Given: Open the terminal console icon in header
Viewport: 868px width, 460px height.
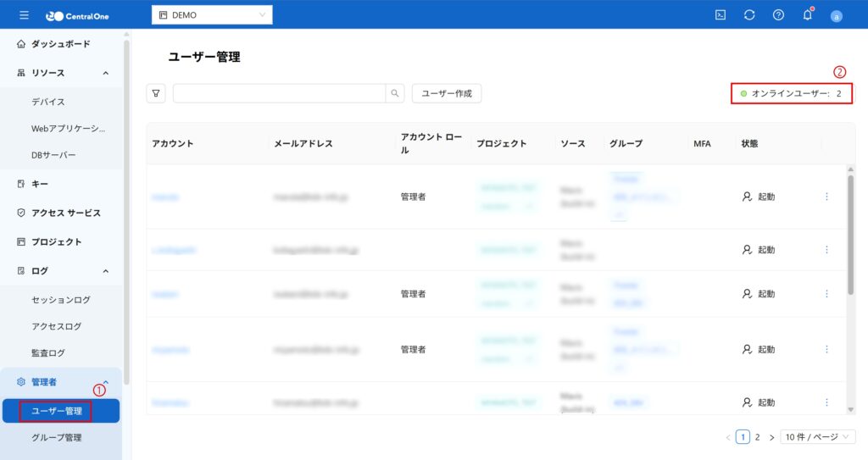Looking at the screenshot, I should point(721,15).
